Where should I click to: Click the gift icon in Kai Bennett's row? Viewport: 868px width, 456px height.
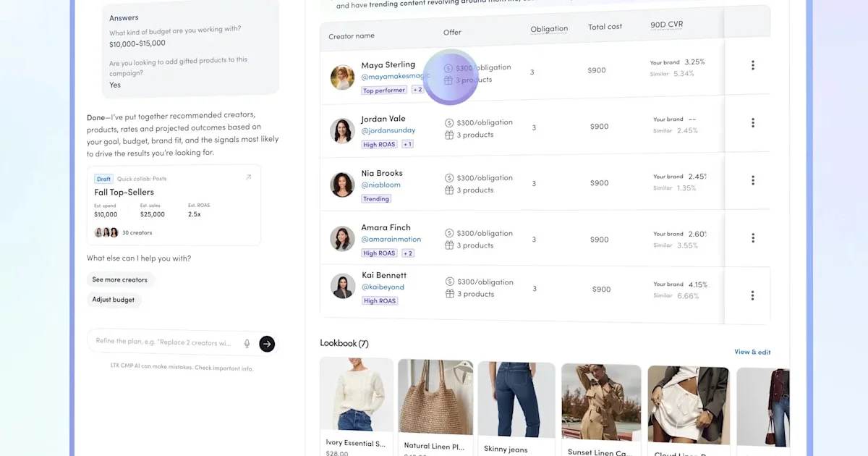click(x=448, y=294)
